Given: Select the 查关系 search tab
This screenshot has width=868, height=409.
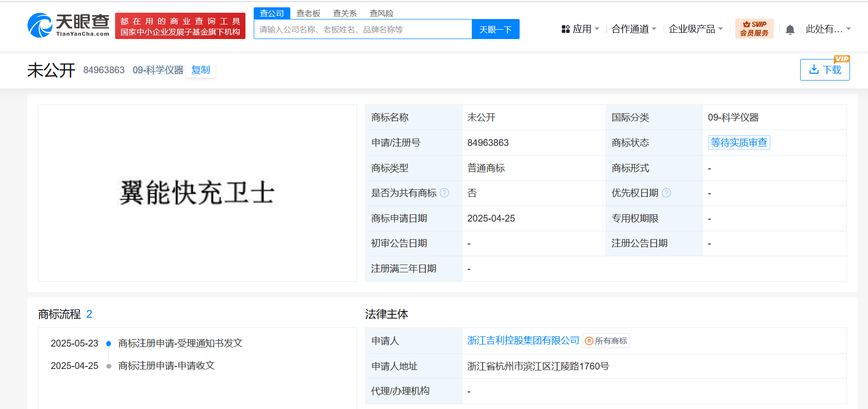Looking at the screenshot, I should click(x=345, y=13).
